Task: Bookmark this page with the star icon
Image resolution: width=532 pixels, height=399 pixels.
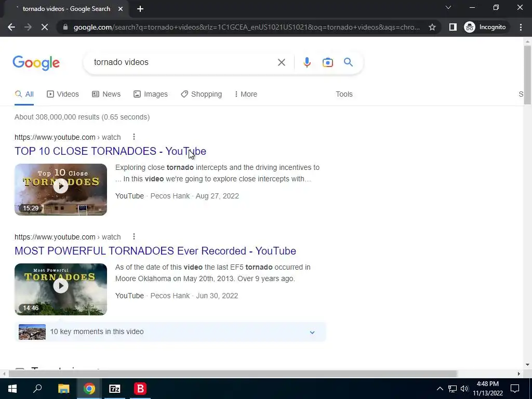Action: click(x=432, y=27)
